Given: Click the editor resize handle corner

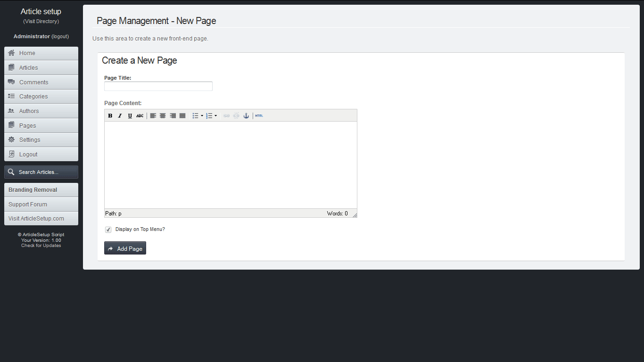Looking at the screenshot, I should tap(355, 215).
